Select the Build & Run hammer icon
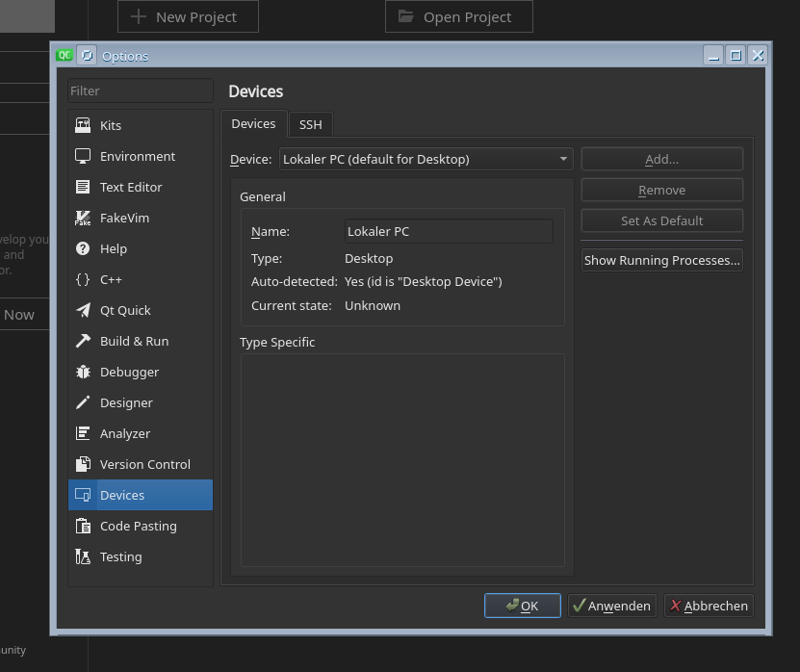This screenshot has width=800, height=672. click(x=83, y=341)
